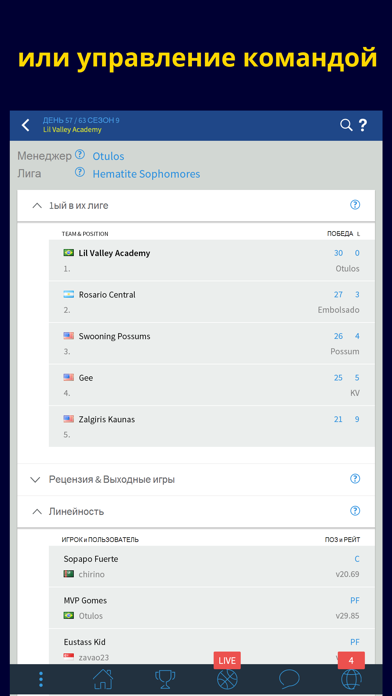Select player MVP Gomes

85,600
